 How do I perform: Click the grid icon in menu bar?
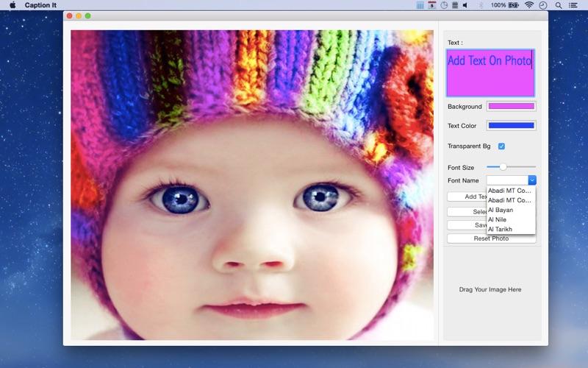click(420, 5)
